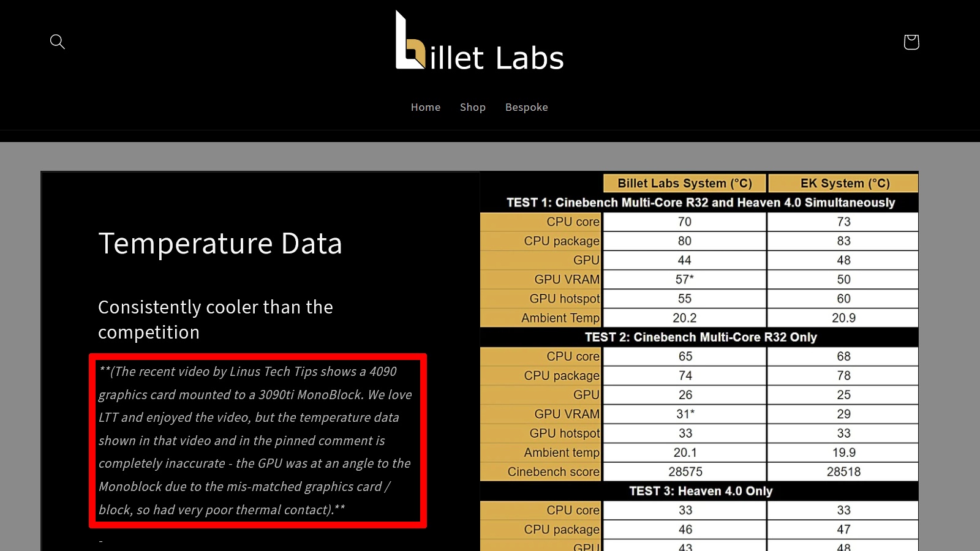Click the Linus Tech Tips disclaimer paragraph
Screen dimensions: 980x551
256,441
